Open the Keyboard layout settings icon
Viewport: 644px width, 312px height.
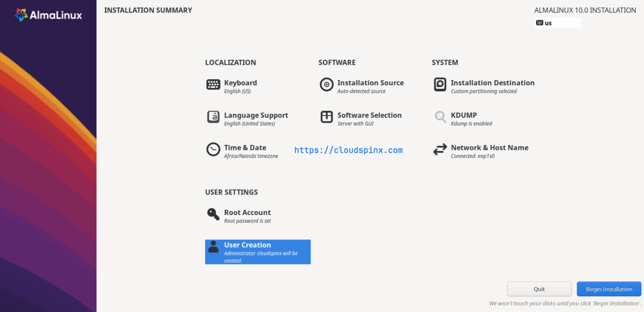pos(213,85)
